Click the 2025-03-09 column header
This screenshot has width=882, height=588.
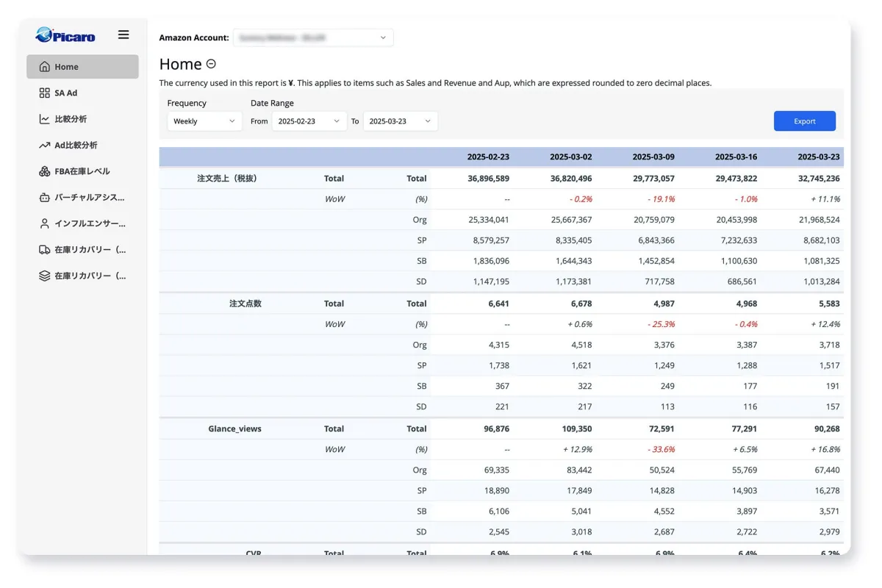point(653,157)
